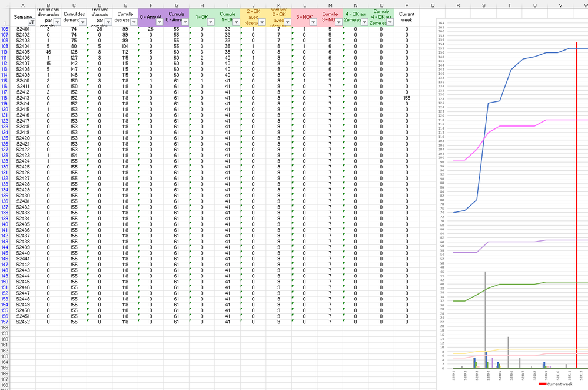
Task: Select row 118 via its row header
Action: (x=5, y=98)
